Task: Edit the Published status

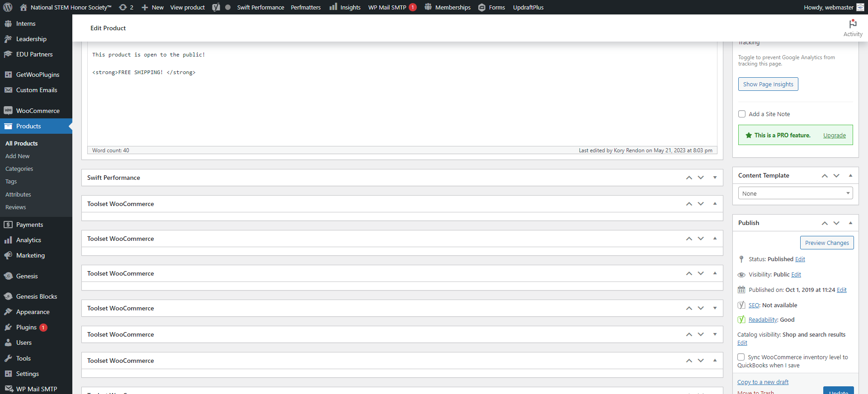Action: [800, 259]
